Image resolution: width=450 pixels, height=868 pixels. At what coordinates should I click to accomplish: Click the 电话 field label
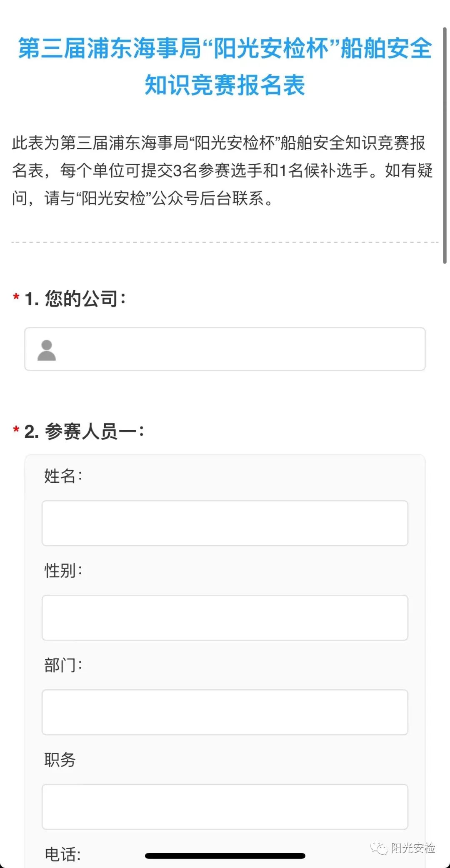(62, 854)
